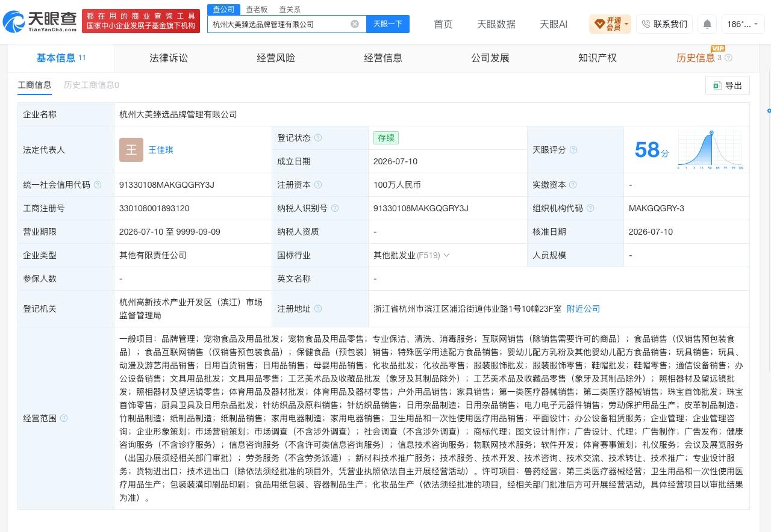The height and width of the screenshot is (532, 771).
Task: Open the 天眼AI navigation link
Action: pyautogui.click(x=554, y=24)
